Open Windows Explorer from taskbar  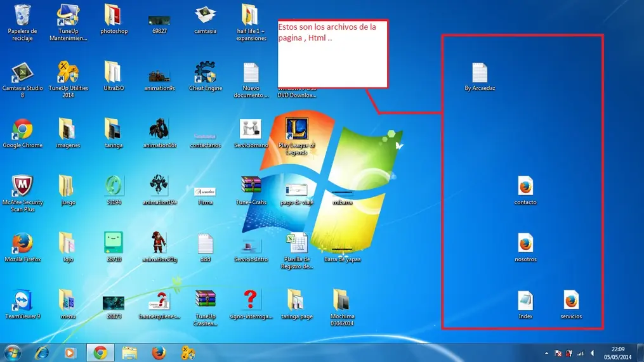(130, 353)
